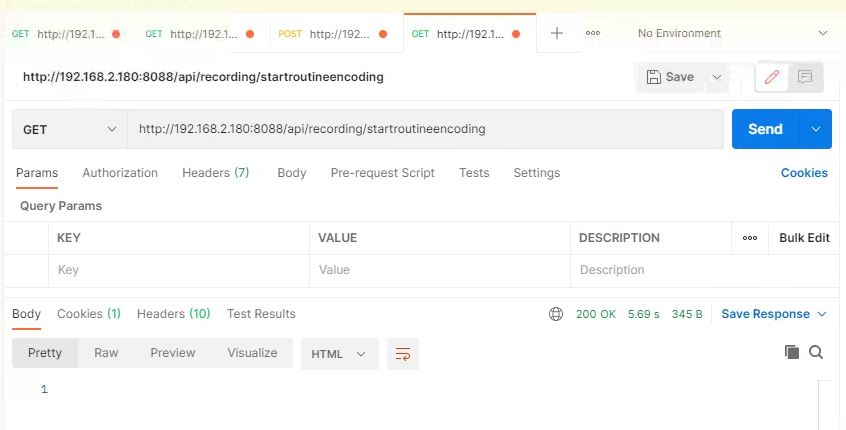Select Raw response view
This screenshot has height=430, width=846.
tap(106, 353)
